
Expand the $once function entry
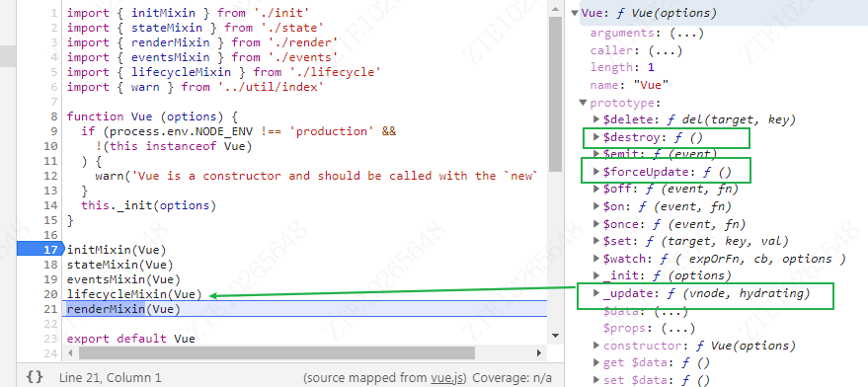[x=596, y=224]
